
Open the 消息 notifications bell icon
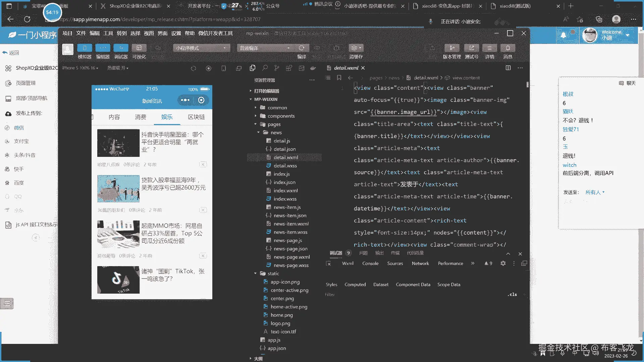pyautogui.click(x=507, y=48)
